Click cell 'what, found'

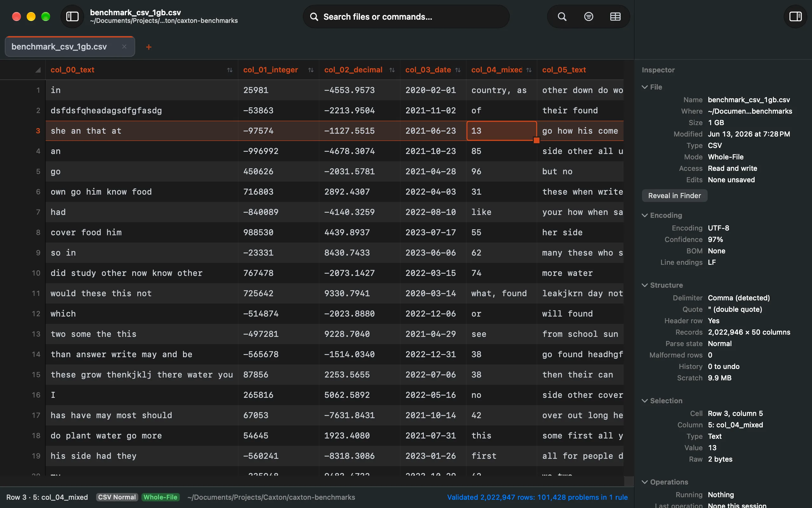(501, 293)
